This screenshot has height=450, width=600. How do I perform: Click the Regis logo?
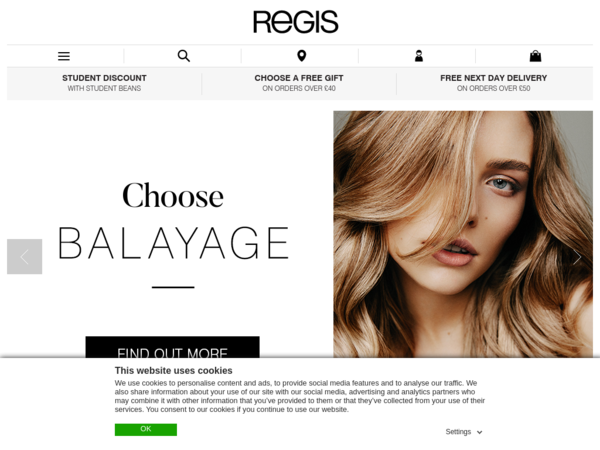(x=296, y=22)
